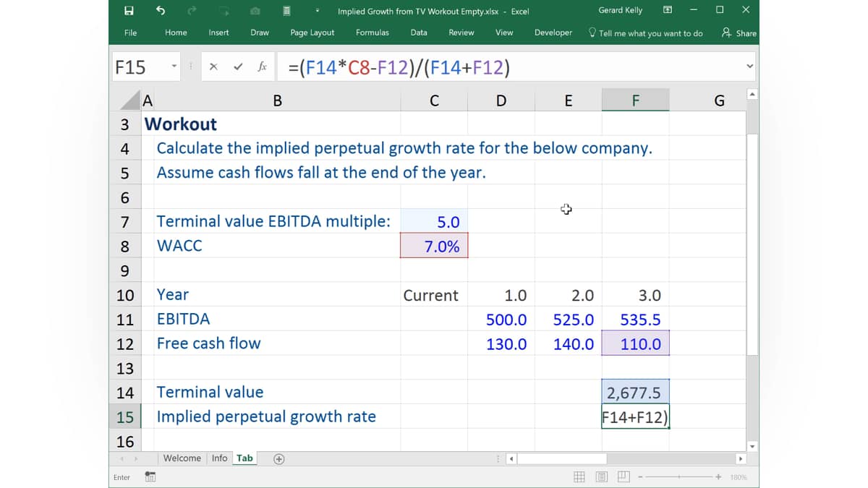Select free cash flow cell 110.0
The height and width of the screenshot is (488, 868).
coord(635,344)
